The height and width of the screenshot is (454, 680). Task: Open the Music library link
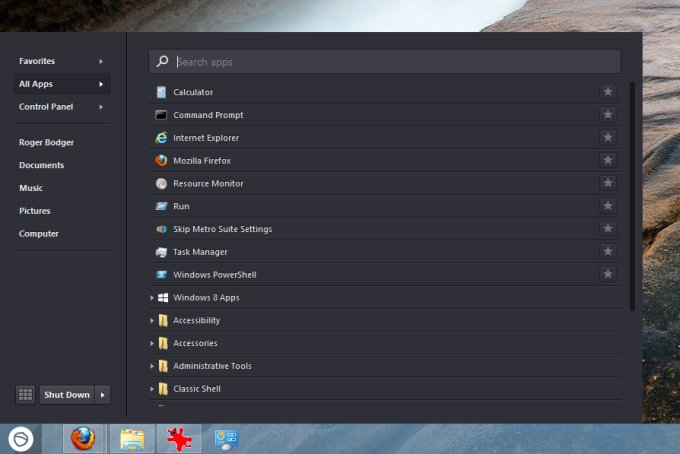pos(31,188)
